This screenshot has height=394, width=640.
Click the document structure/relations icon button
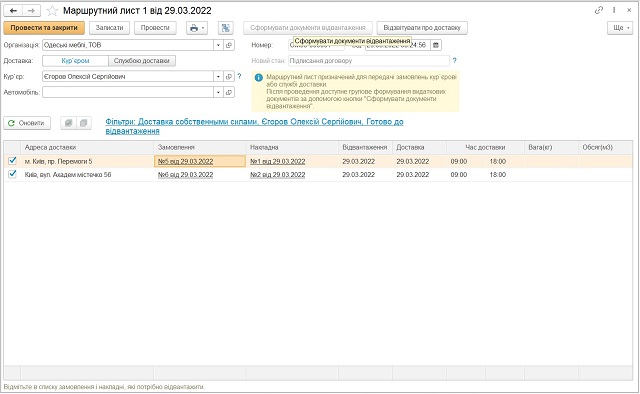226,28
